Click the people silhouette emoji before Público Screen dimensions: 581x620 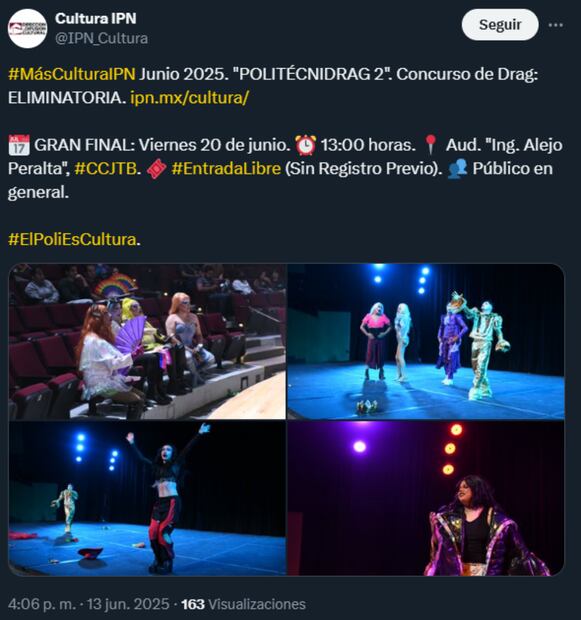(x=458, y=169)
